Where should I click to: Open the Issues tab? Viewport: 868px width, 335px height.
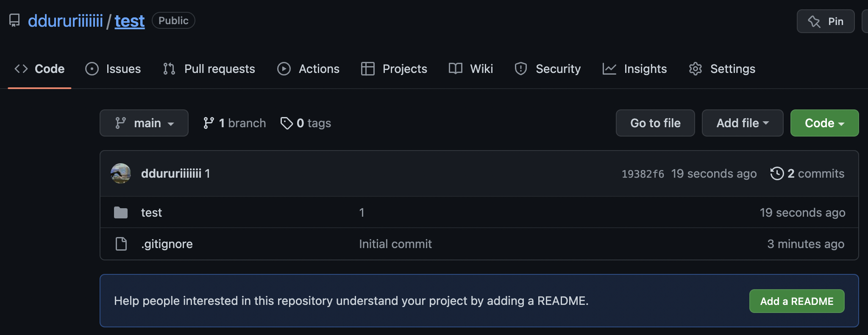point(113,69)
